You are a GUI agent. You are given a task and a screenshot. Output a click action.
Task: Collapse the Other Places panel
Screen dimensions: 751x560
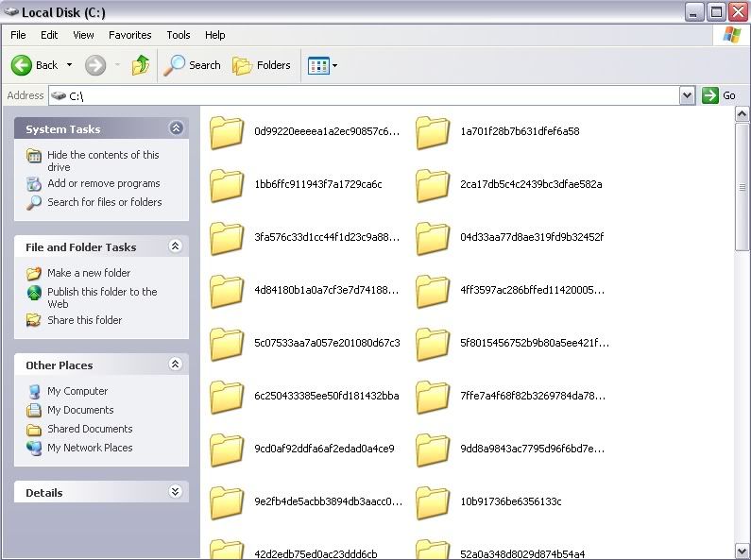(x=176, y=365)
